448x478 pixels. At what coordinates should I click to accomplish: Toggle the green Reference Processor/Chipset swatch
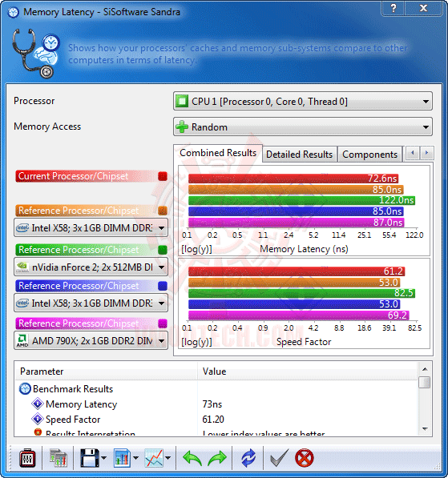point(163,250)
